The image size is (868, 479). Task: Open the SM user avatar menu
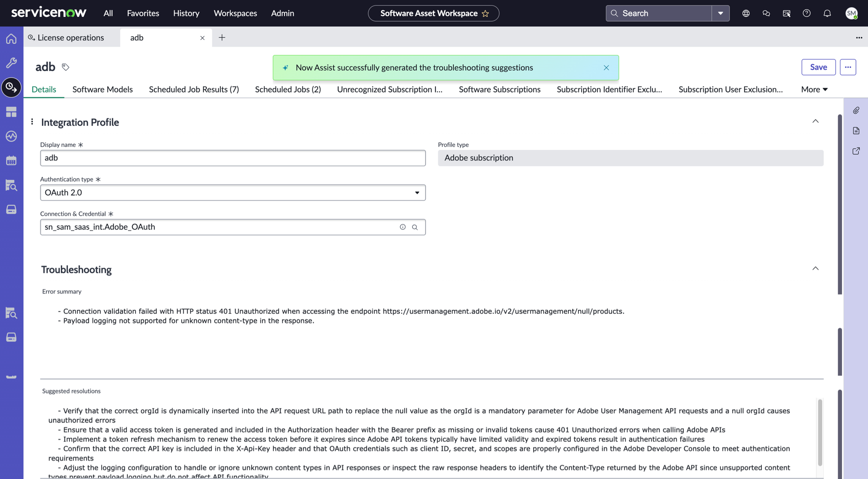pos(852,13)
